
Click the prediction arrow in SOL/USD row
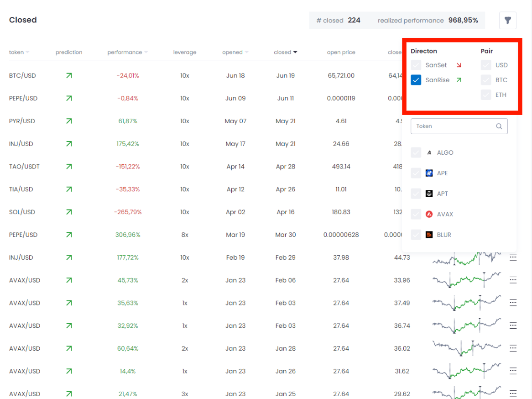click(69, 212)
